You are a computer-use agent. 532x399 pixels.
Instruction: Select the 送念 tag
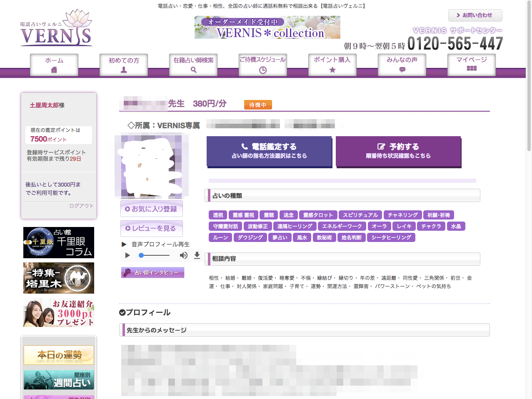pos(288,215)
